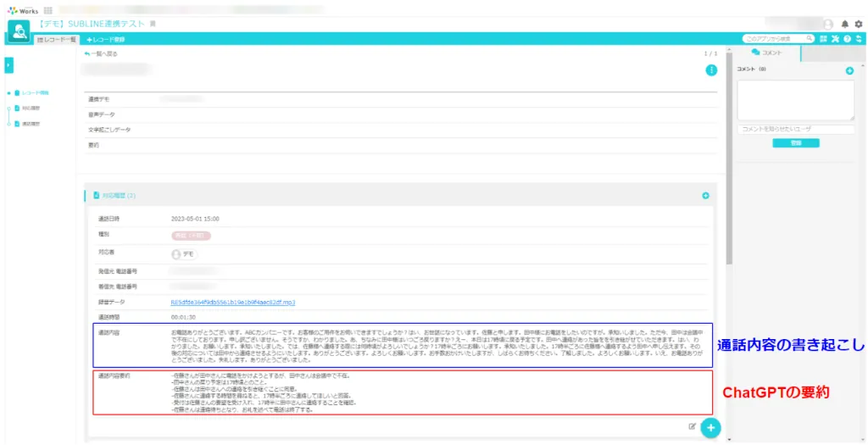868x445 pixels.
Task: Open the レコード登録 tab
Action: click(x=105, y=40)
